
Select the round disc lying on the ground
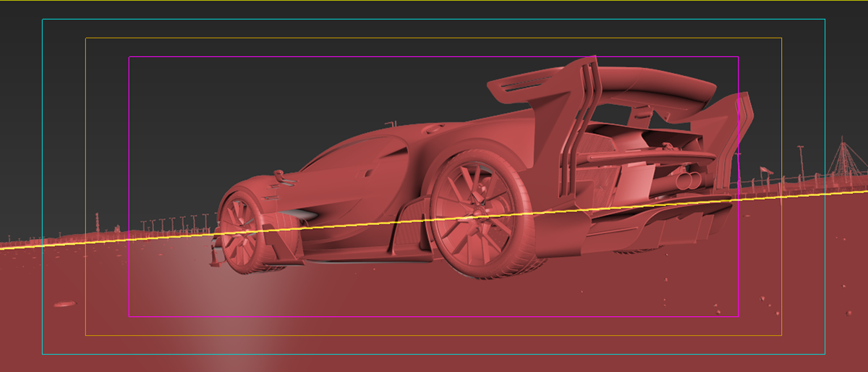[x=64, y=304]
